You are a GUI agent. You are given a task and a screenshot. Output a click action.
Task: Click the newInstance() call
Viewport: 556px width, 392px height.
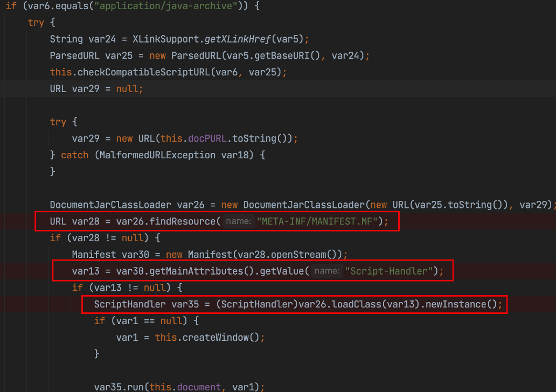pyautogui.click(x=461, y=304)
